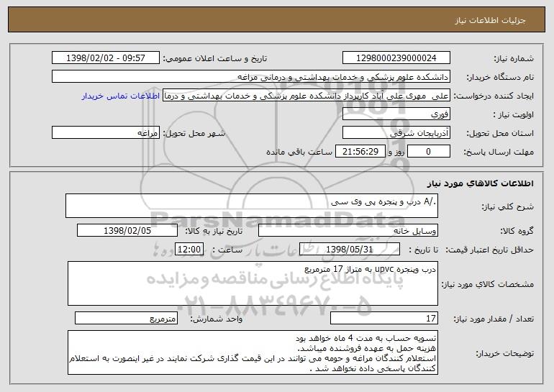Click quantity field showing 17
The image size is (554, 392).
coord(384,318)
